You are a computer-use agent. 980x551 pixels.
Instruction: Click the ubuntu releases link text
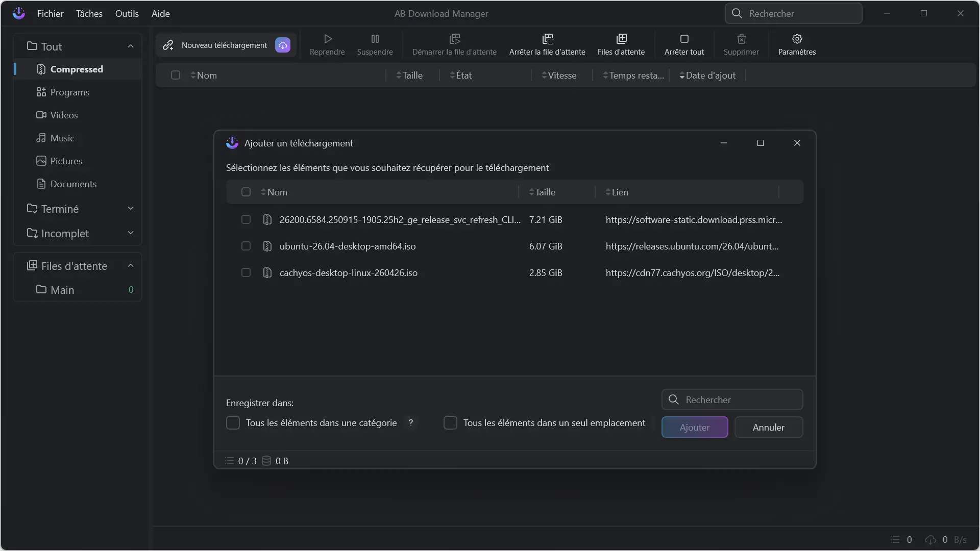tap(692, 246)
